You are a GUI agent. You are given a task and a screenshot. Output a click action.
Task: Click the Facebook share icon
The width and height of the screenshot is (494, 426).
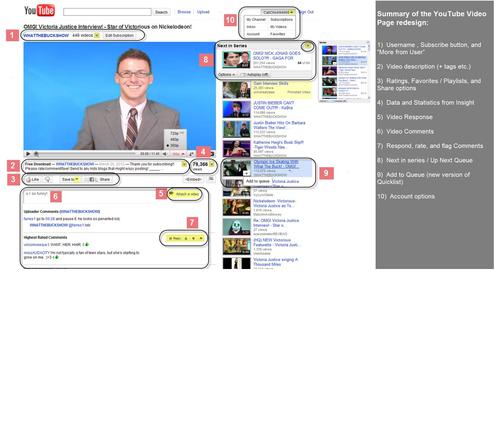[x=92, y=179]
